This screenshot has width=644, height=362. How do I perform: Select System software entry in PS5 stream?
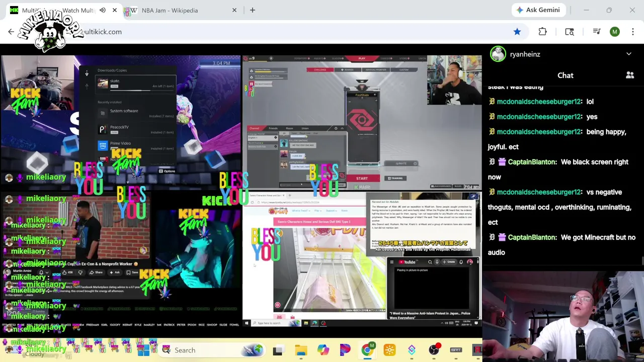[136, 113]
